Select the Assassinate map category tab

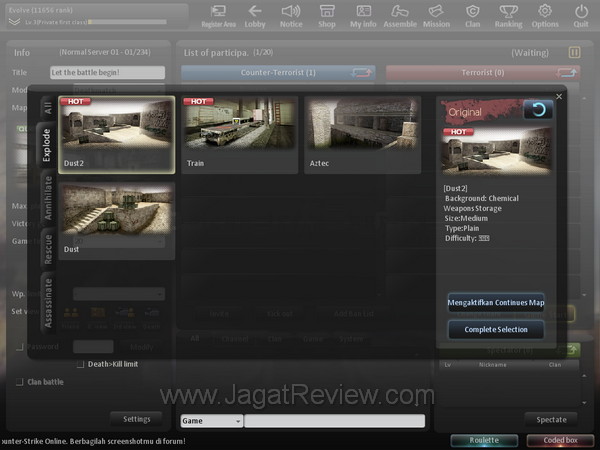click(48, 303)
